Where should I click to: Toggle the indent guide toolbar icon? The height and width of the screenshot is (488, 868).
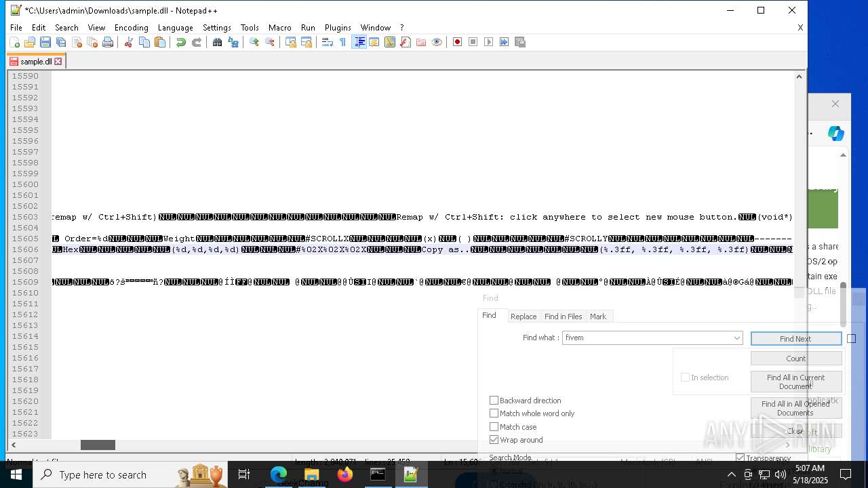tap(359, 42)
